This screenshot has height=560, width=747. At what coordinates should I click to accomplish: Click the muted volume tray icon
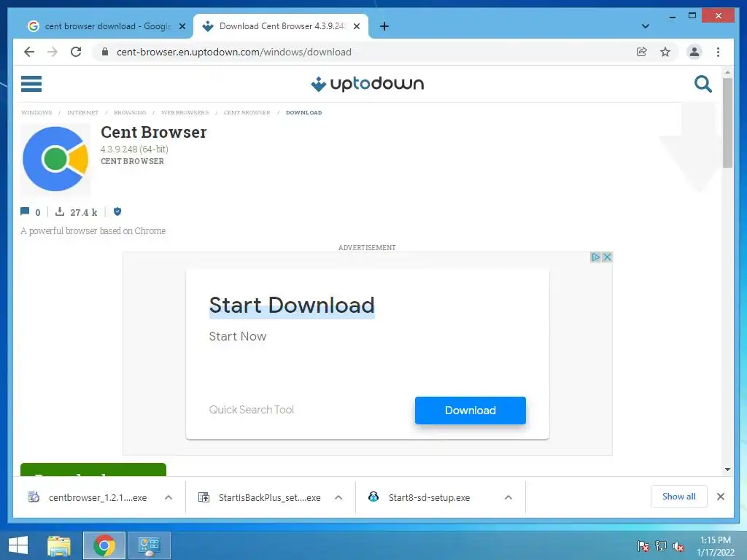[x=678, y=545]
